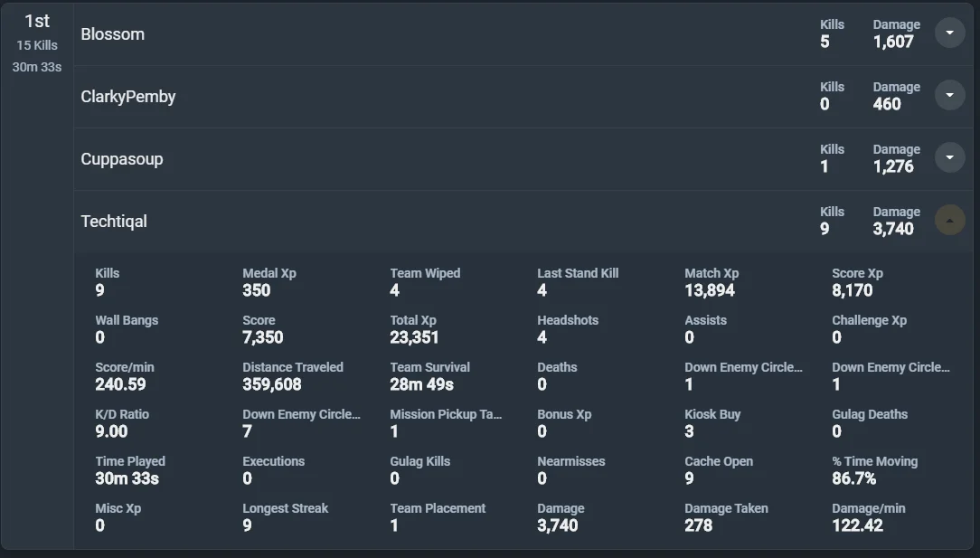Click the Team Survival 28m 49s stat

coord(430,376)
